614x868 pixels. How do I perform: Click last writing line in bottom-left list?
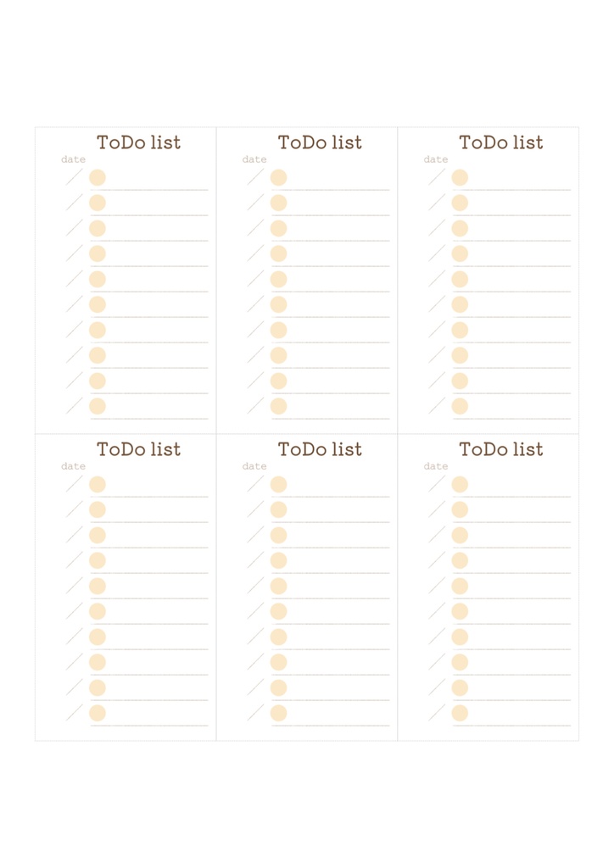coord(149,726)
